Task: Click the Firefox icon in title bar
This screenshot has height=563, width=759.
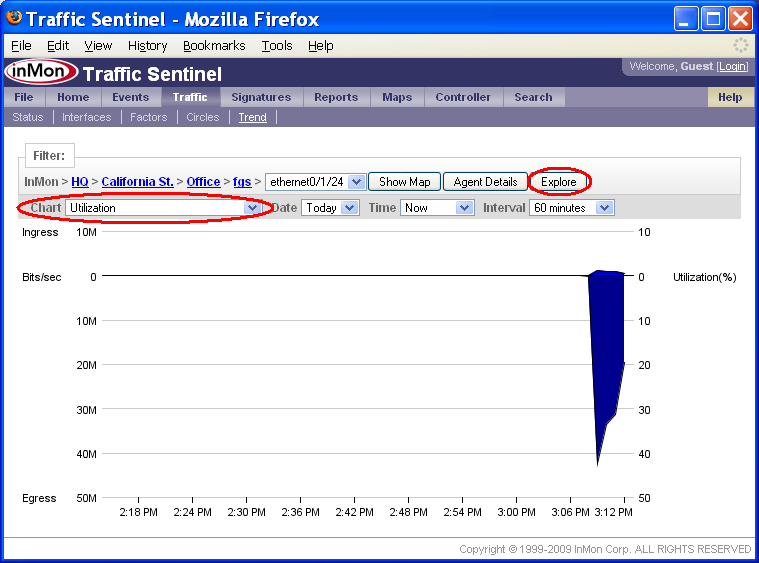Action: (x=14, y=17)
